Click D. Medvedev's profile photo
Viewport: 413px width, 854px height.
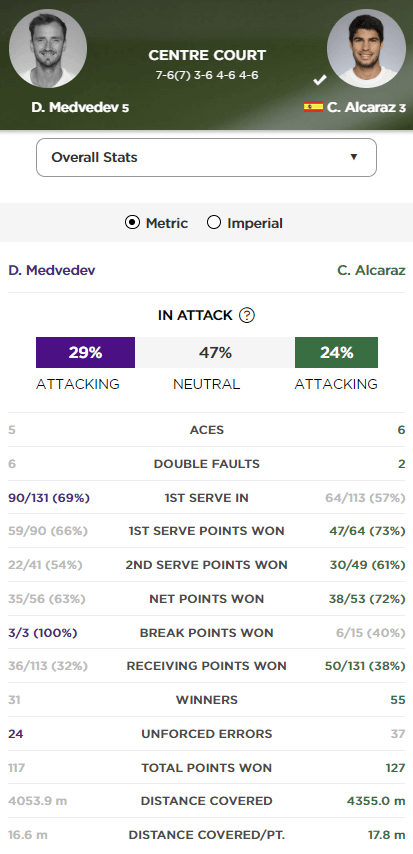(x=48, y=48)
